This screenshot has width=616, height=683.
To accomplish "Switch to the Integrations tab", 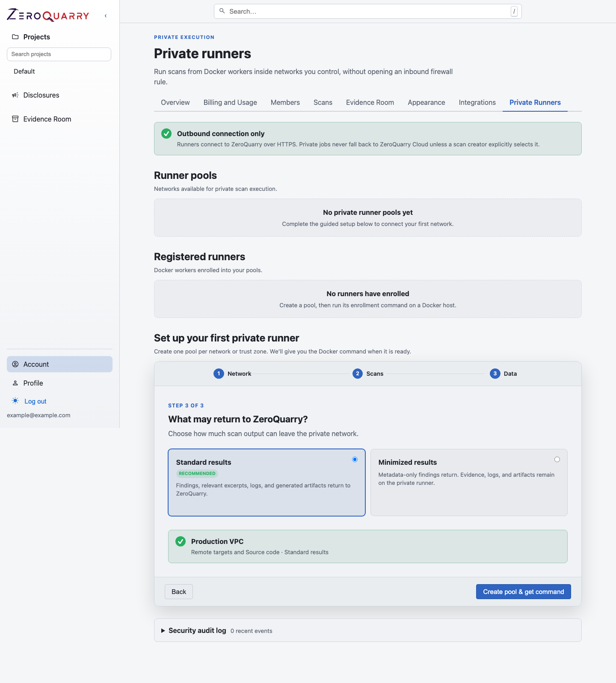I will [x=477, y=103].
